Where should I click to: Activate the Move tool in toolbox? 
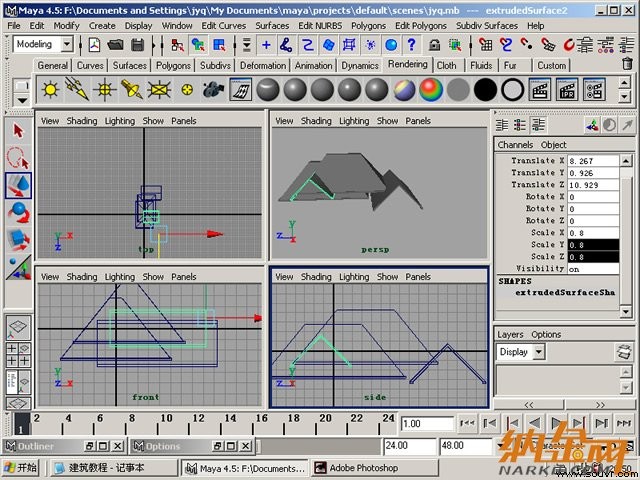click(18, 185)
